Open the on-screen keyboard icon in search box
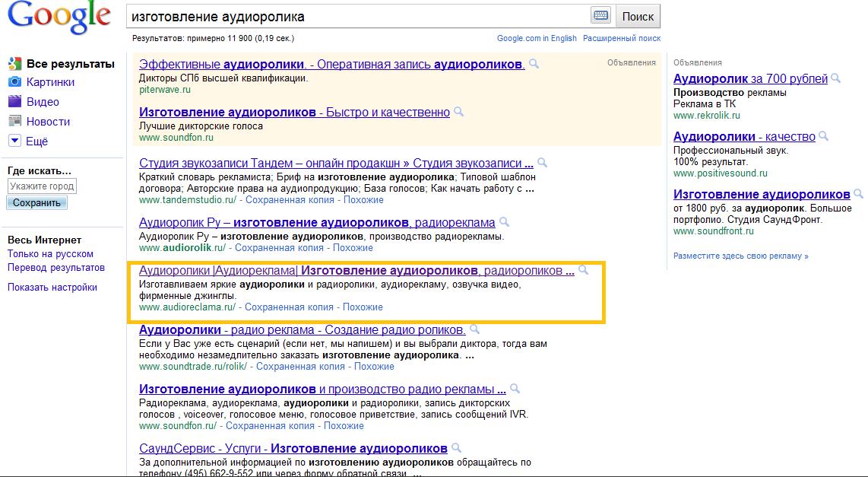 click(600, 15)
